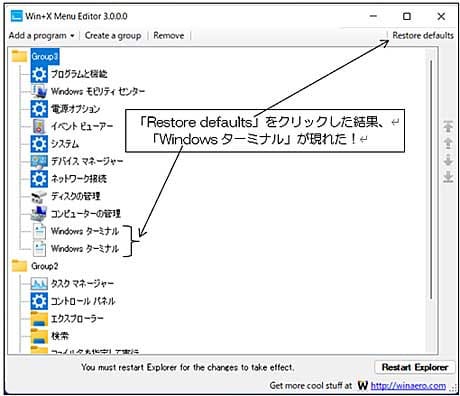
Task: Select the 検索 entry
Action: coord(60,336)
